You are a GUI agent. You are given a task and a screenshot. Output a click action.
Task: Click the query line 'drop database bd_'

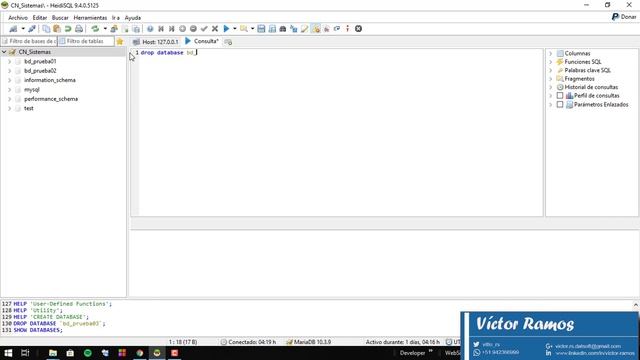(x=169, y=53)
